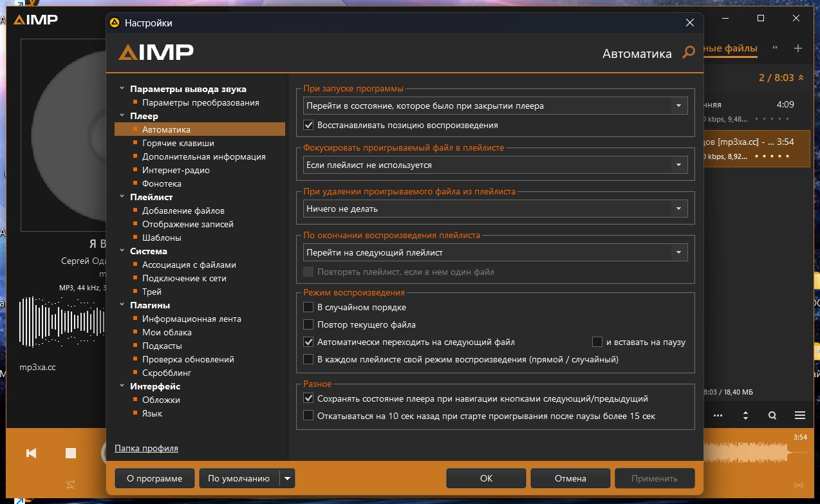Image resolution: width=820 pixels, height=504 pixels.
Task: Maximize the main AIMP player window
Action: 761,19
